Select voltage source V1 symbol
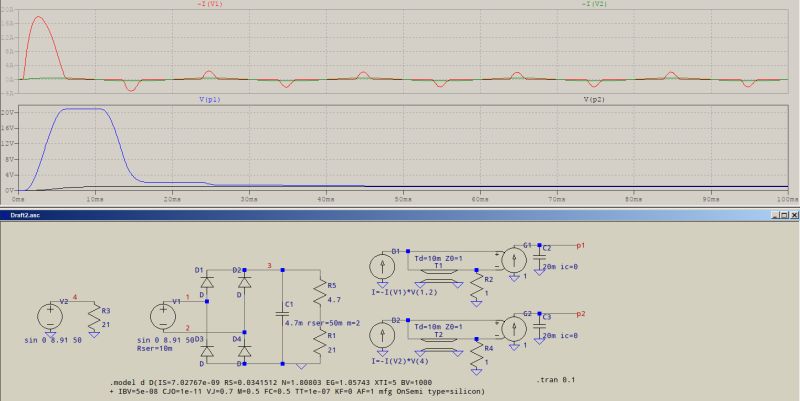This screenshot has width=800, height=401. pyautogui.click(x=163, y=316)
